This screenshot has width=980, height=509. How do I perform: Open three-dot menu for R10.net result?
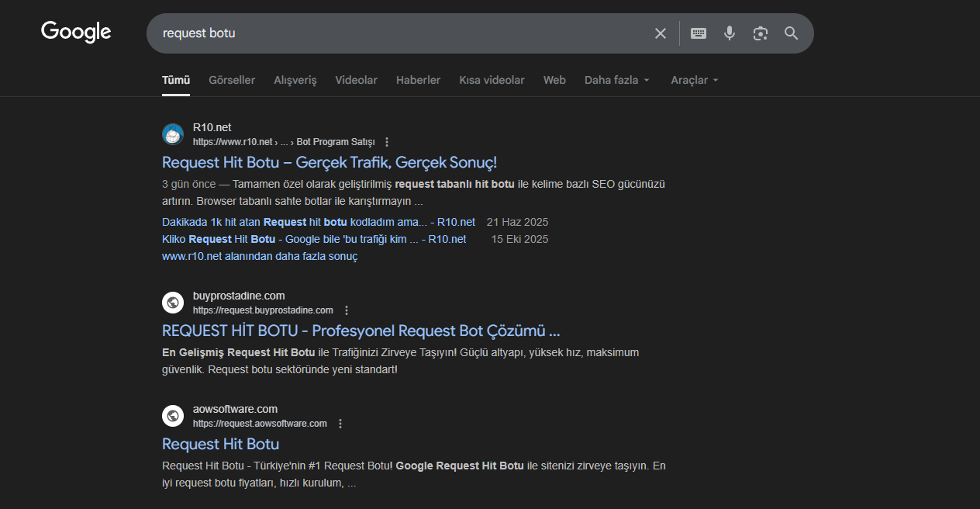click(x=387, y=142)
